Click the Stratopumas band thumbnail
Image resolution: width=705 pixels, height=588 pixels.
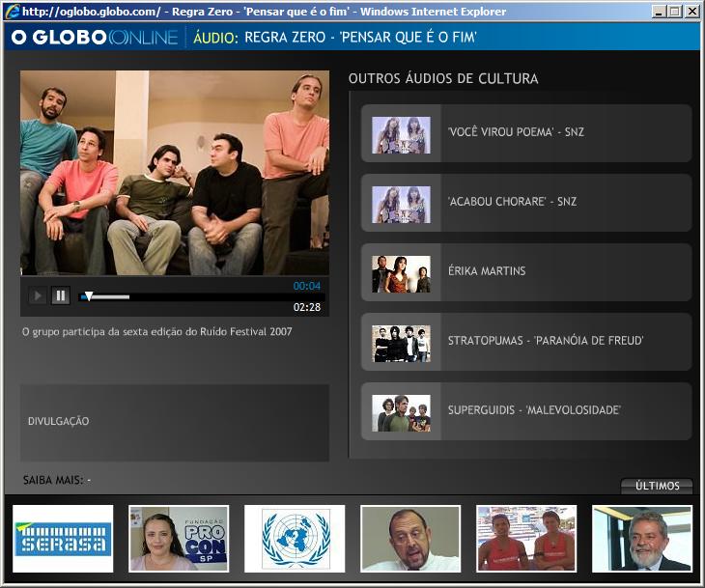401,344
